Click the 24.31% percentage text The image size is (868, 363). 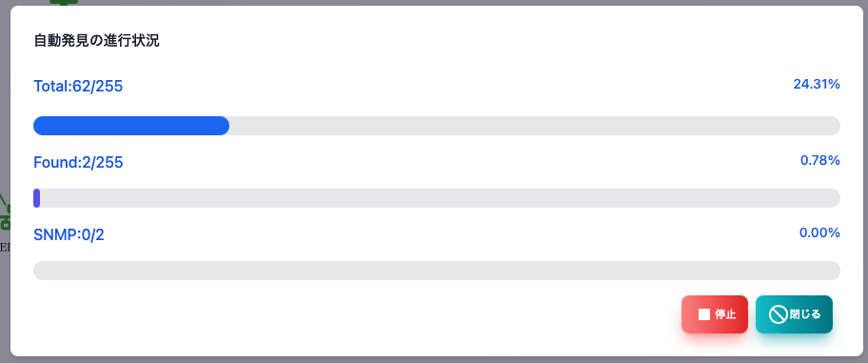click(817, 84)
